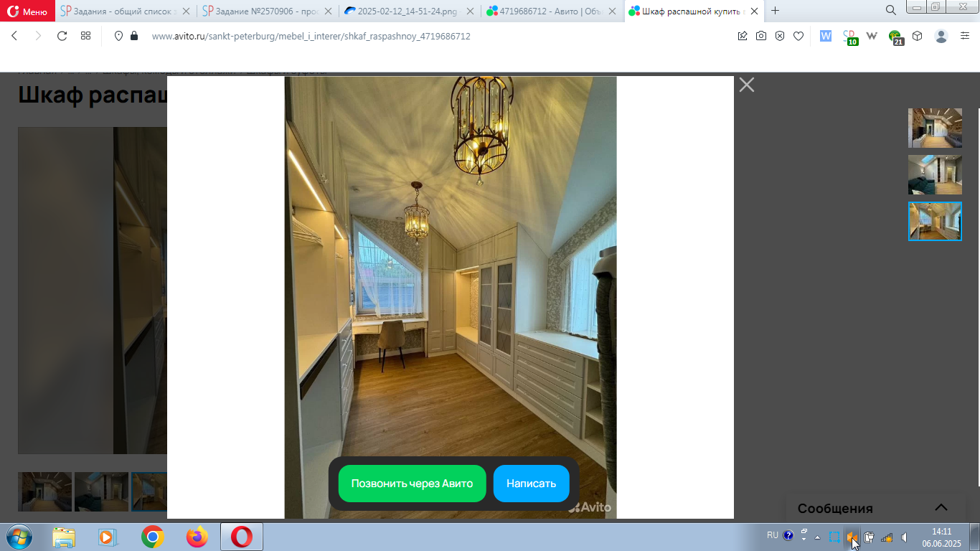This screenshot has width=980, height=551.
Task: Open the Opera 'Меню' button
Action: (27, 11)
